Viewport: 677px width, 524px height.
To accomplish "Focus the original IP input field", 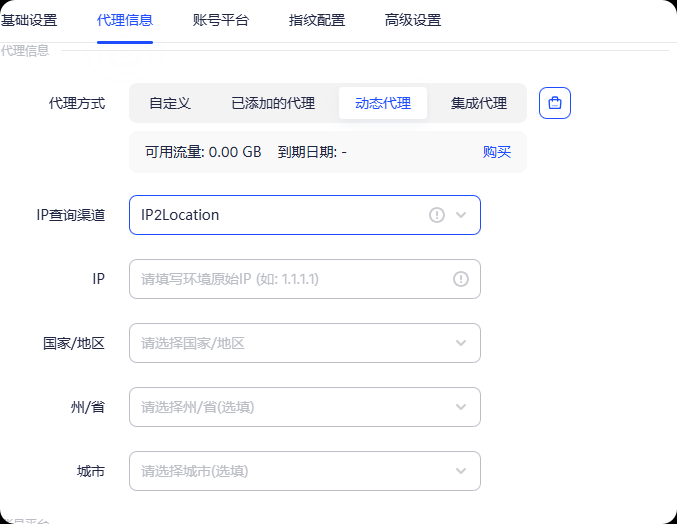I will click(305, 279).
